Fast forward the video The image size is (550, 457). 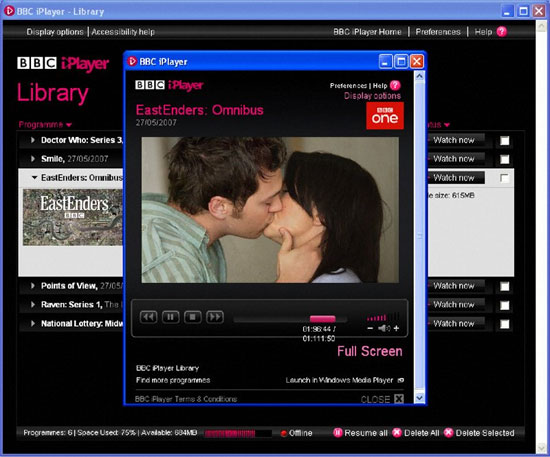coord(215,317)
